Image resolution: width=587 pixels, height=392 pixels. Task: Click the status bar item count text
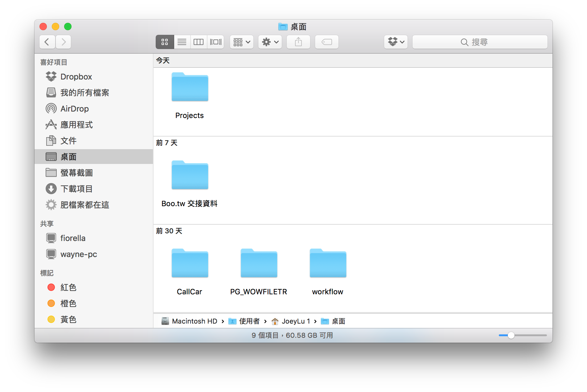click(x=292, y=335)
